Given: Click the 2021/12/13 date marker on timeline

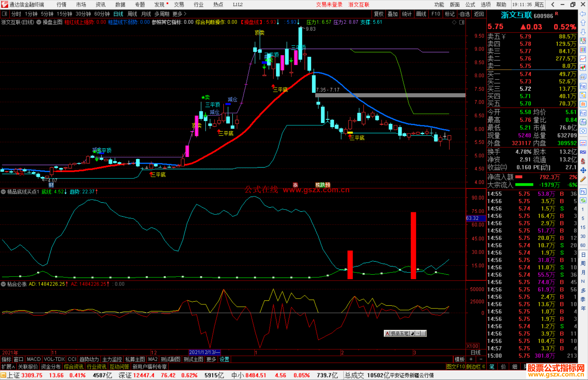Looking at the screenshot, I should point(204,352).
